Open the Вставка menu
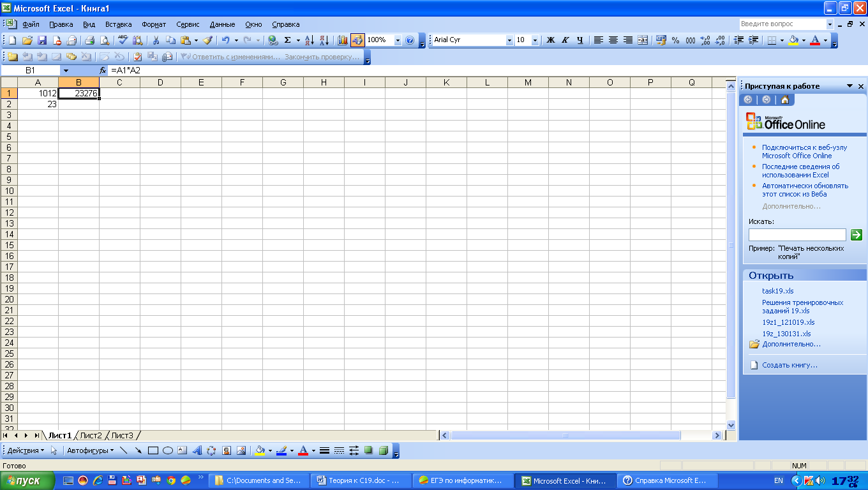 click(119, 24)
